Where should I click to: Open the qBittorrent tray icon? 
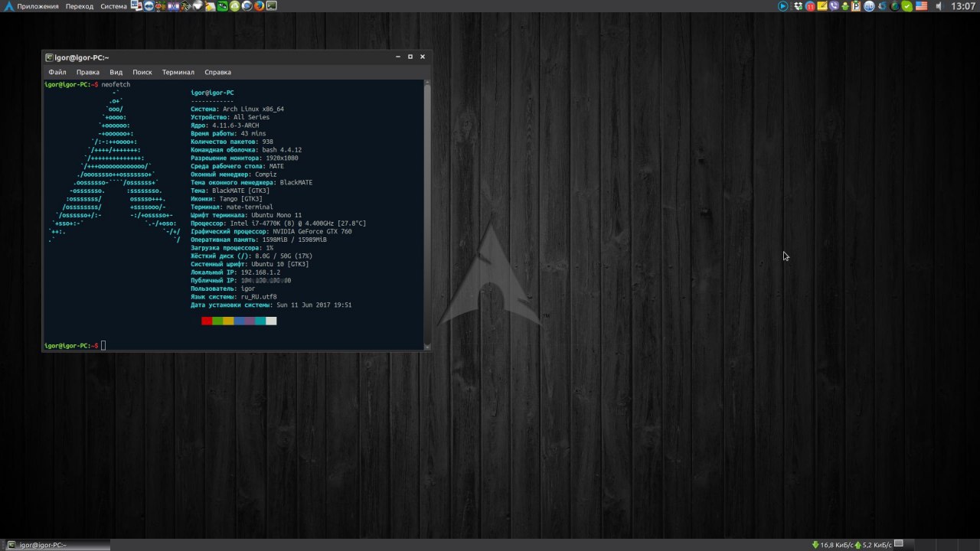coord(869,6)
